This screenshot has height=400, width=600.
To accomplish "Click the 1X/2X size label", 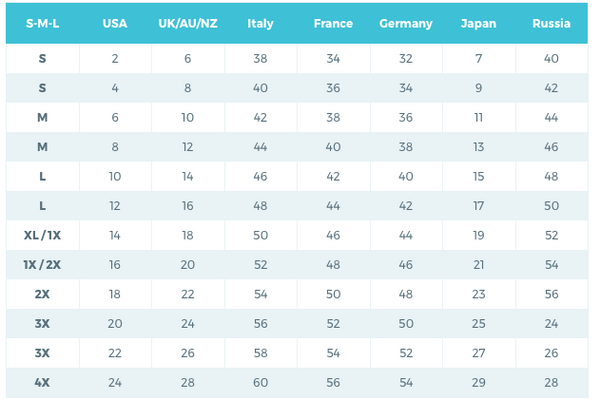I will point(42,265).
